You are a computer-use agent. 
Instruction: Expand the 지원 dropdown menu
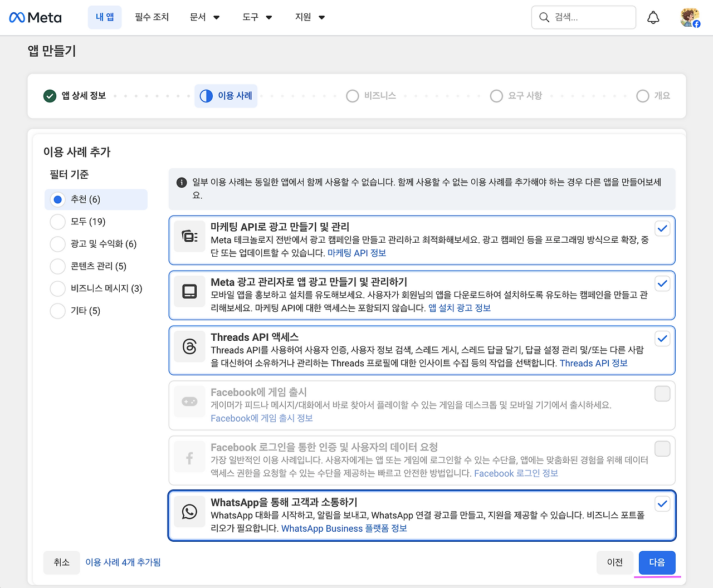(x=310, y=17)
